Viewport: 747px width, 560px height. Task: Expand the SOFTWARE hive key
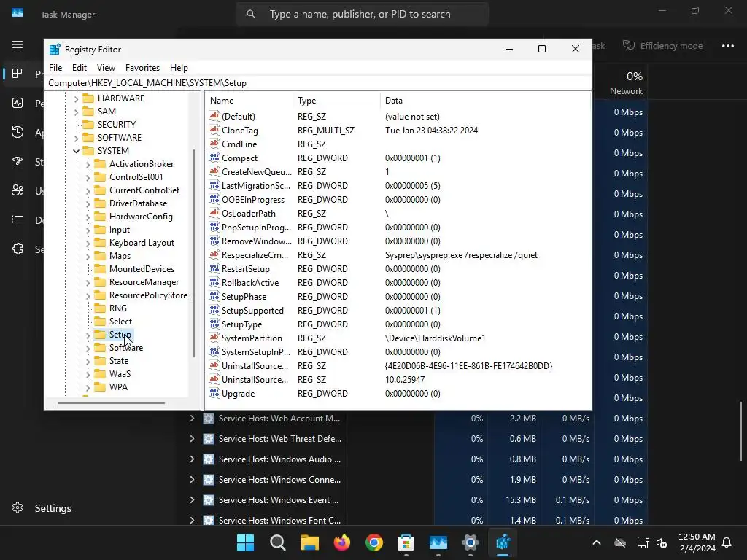coord(76,138)
